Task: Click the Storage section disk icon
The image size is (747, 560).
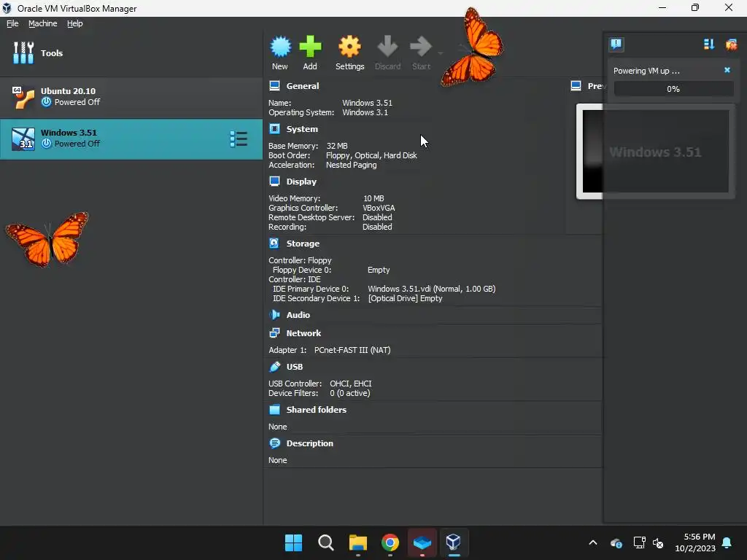Action: click(x=274, y=243)
